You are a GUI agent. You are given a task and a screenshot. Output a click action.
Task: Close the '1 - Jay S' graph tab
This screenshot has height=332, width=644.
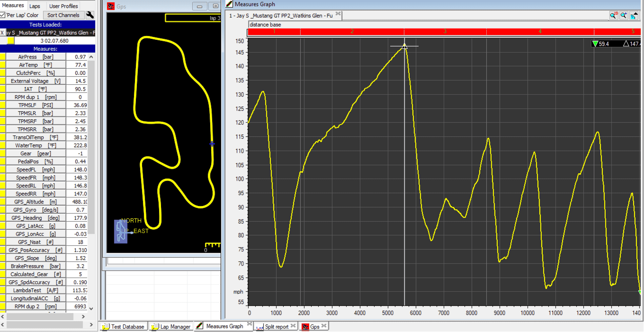click(x=338, y=14)
